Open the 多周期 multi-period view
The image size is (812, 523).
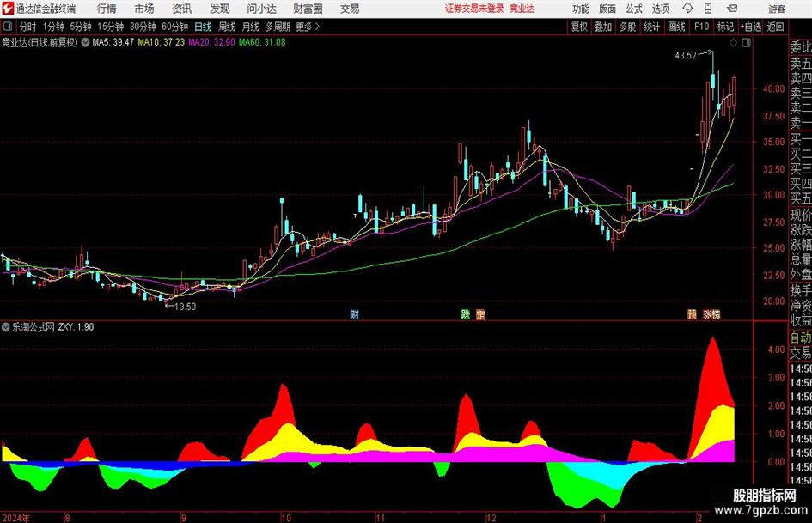pyautogui.click(x=278, y=27)
